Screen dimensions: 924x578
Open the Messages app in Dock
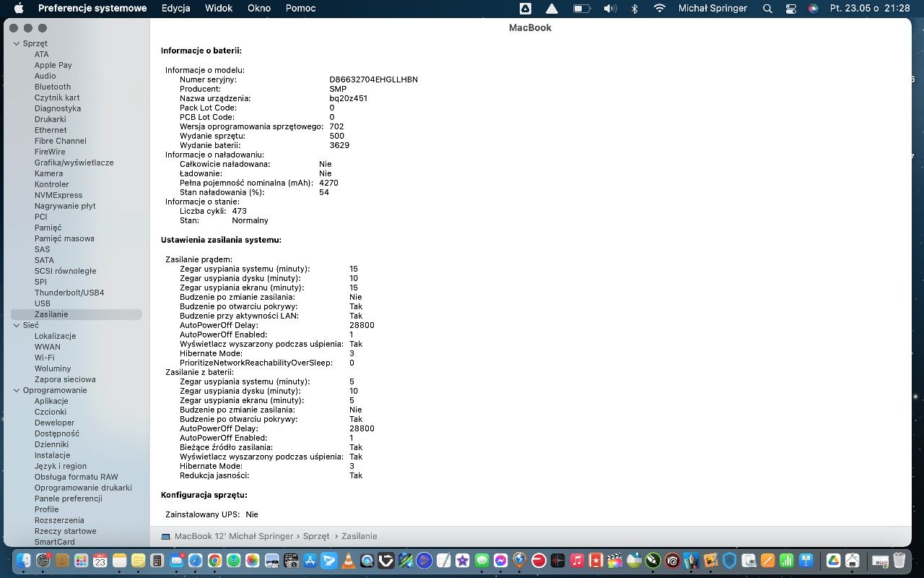click(x=482, y=561)
